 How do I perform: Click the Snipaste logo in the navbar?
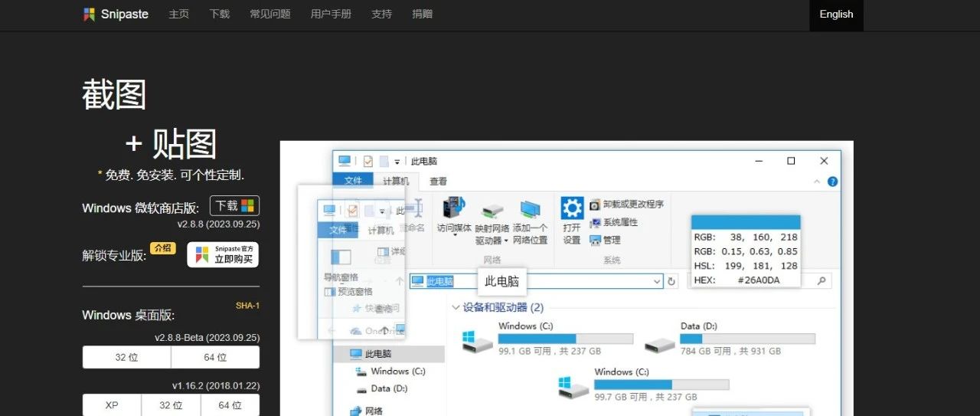(116, 14)
